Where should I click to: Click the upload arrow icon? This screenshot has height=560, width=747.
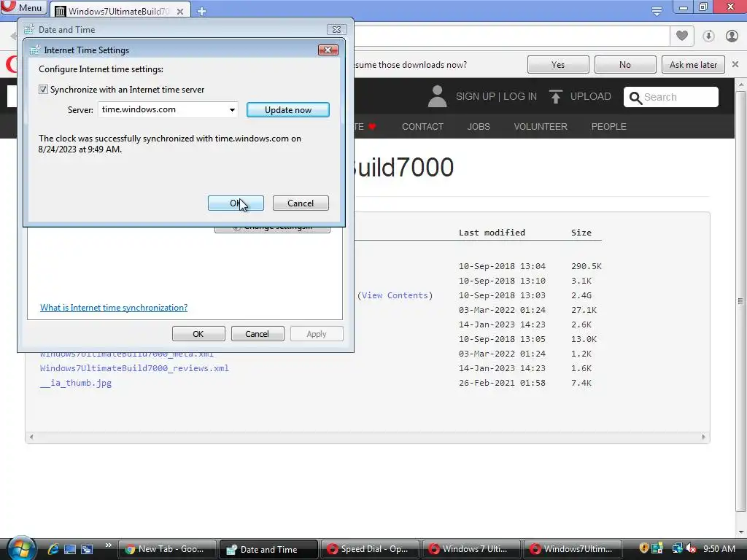coord(555,97)
